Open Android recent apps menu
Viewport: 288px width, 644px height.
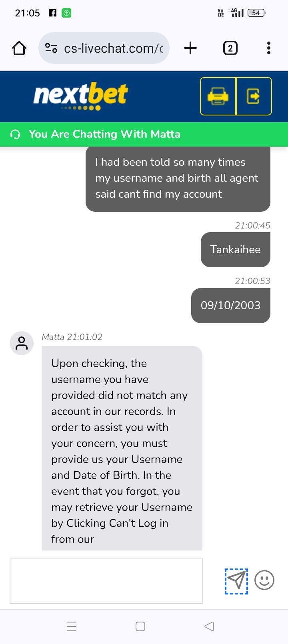coord(72,626)
